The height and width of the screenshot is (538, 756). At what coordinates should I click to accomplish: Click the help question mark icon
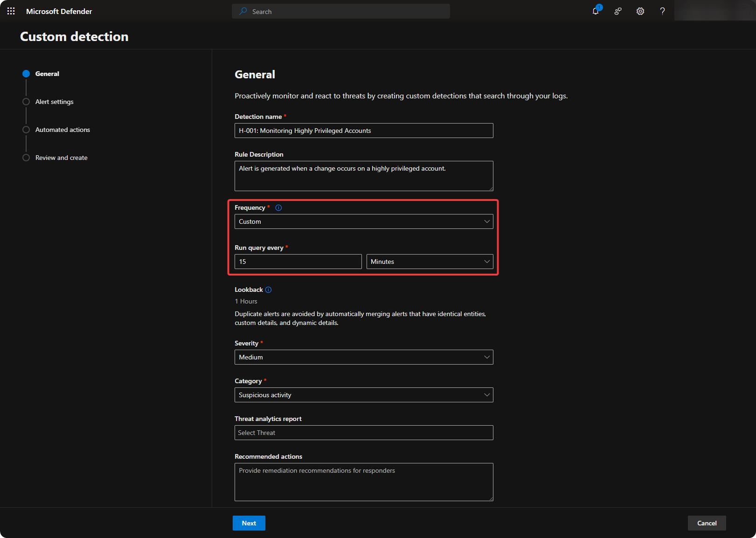pyautogui.click(x=662, y=11)
